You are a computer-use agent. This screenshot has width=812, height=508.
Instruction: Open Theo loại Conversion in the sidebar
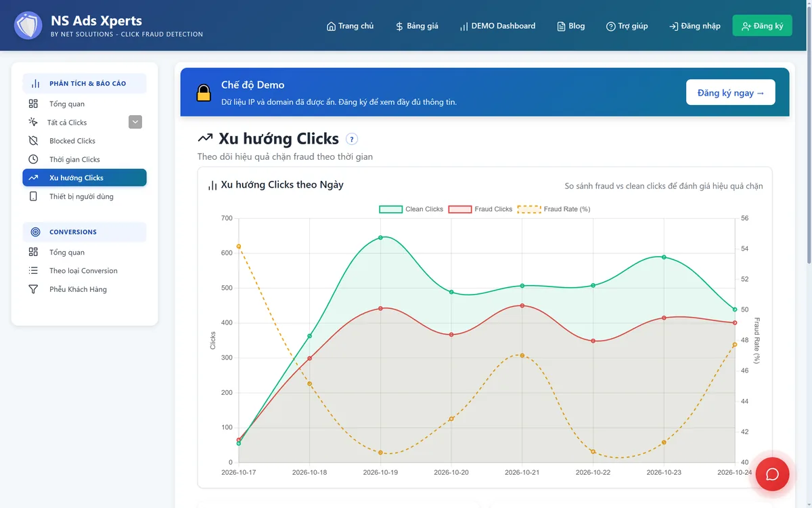[85, 270]
